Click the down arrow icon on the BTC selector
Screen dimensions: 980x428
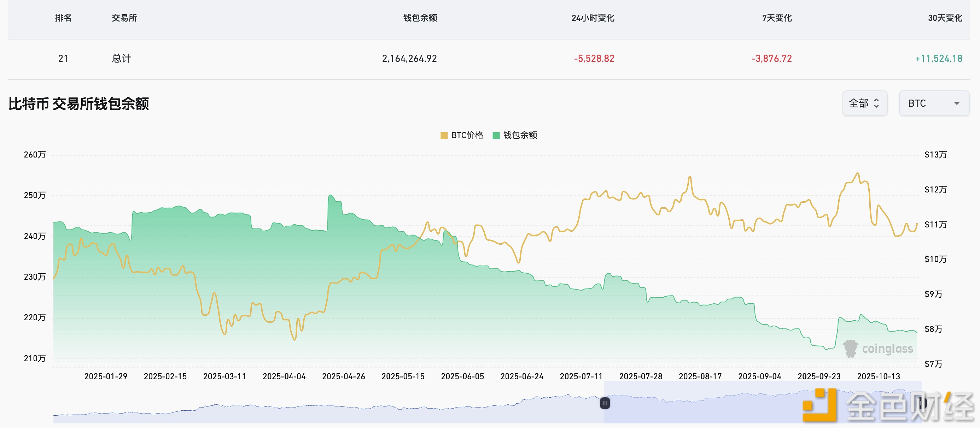tap(958, 103)
